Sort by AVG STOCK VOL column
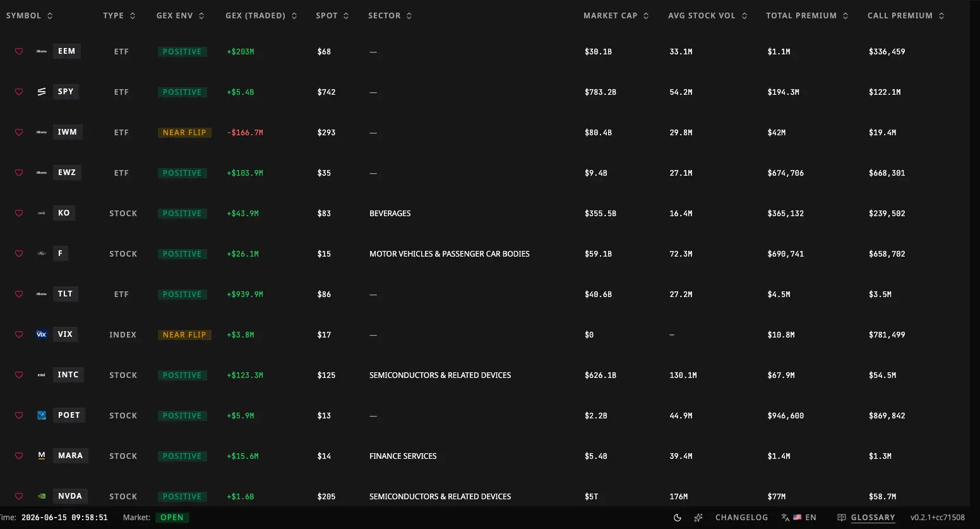This screenshot has width=980, height=529. (x=708, y=16)
